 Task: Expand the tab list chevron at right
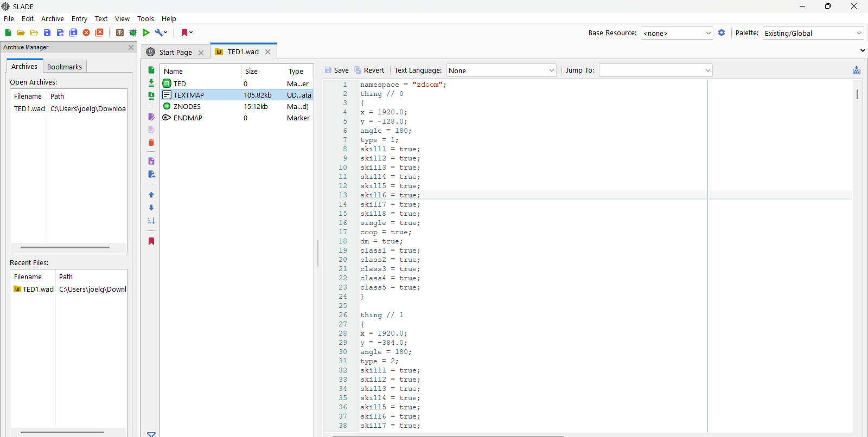tap(863, 50)
